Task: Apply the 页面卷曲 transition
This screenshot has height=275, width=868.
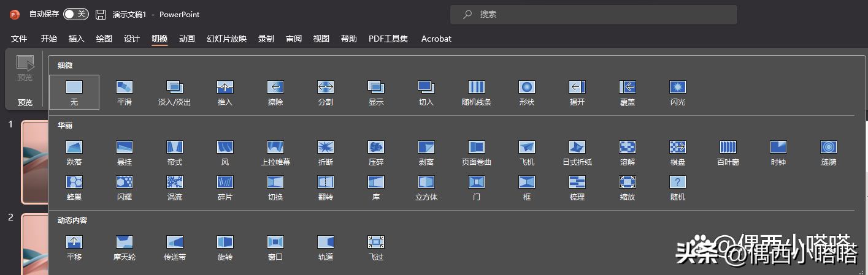Action: 477,153
